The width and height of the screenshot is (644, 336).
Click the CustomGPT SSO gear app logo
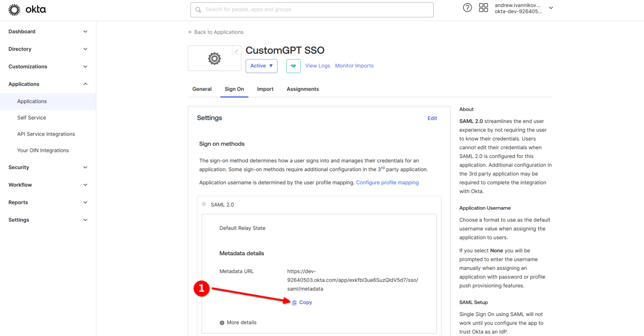214,58
